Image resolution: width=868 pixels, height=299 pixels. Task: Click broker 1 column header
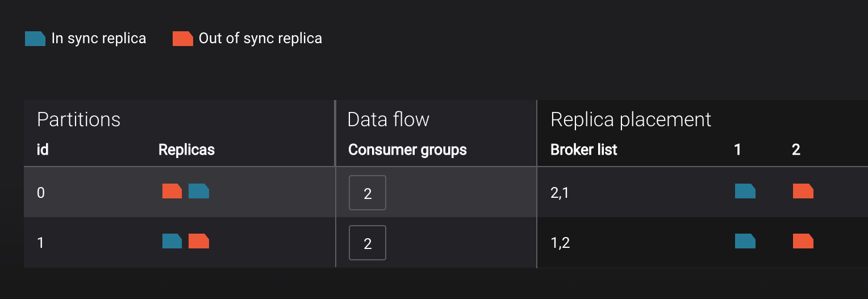(x=737, y=150)
